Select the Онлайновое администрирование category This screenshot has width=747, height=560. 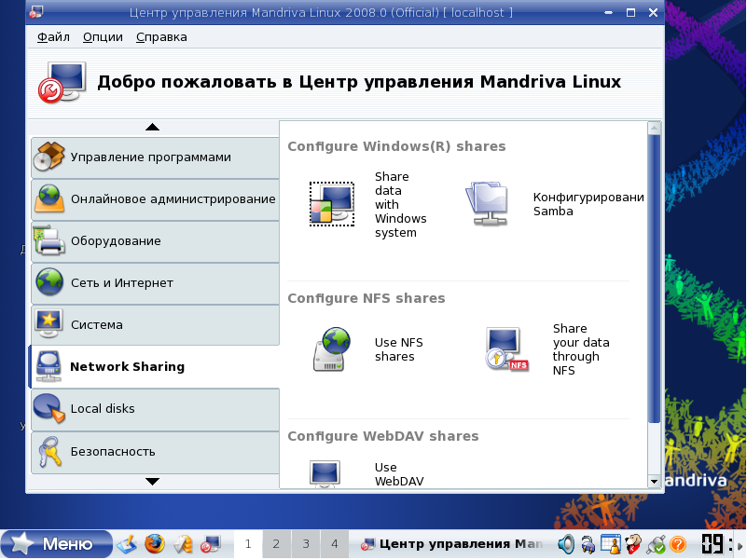coord(156,199)
